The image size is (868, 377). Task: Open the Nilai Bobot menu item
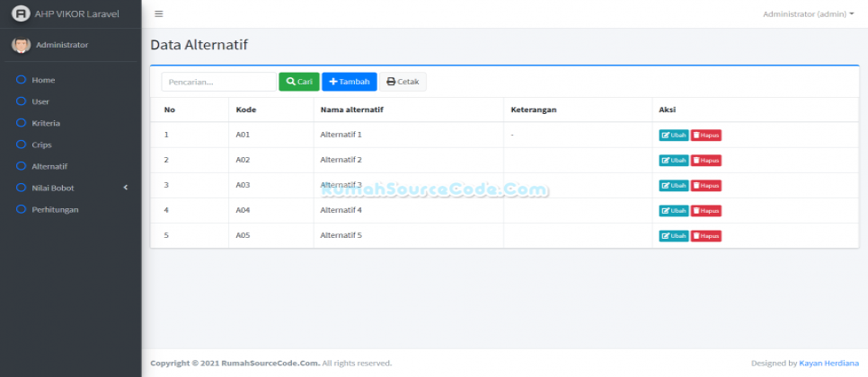click(x=53, y=188)
